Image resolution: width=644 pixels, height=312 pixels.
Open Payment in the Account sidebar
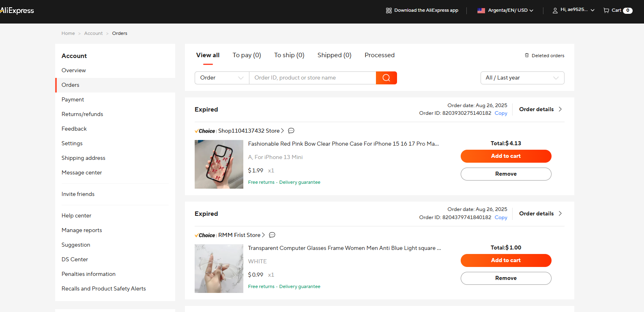coord(73,100)
